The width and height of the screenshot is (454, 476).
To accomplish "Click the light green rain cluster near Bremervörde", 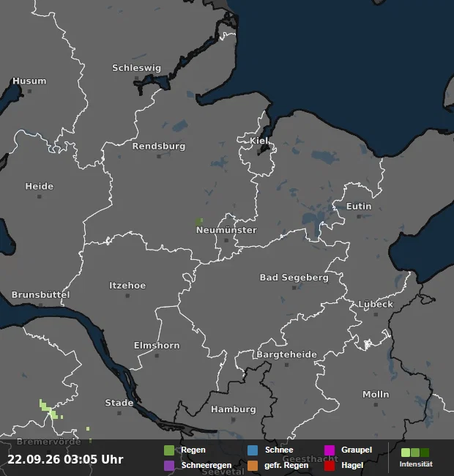I will pos(50,409).
